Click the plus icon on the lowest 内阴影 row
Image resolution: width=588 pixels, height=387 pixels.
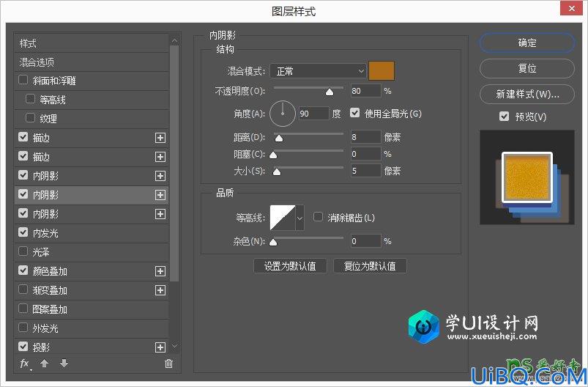(160, 214)
